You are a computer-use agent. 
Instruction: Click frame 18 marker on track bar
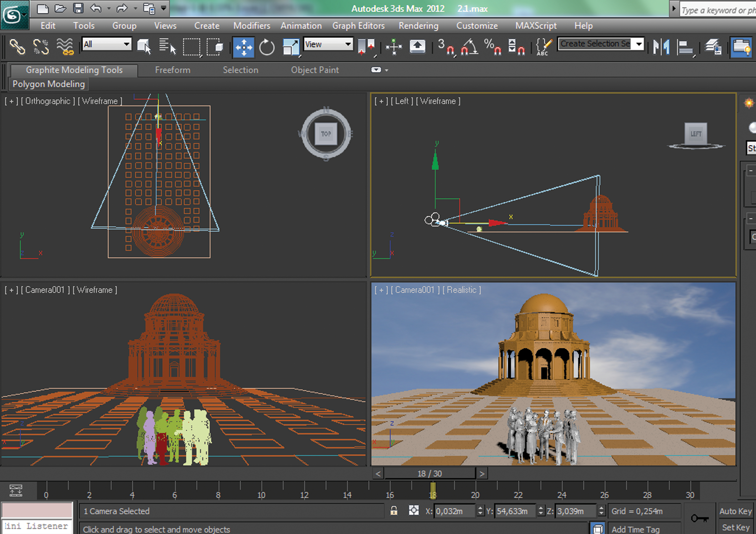click(x=433, y=491)
